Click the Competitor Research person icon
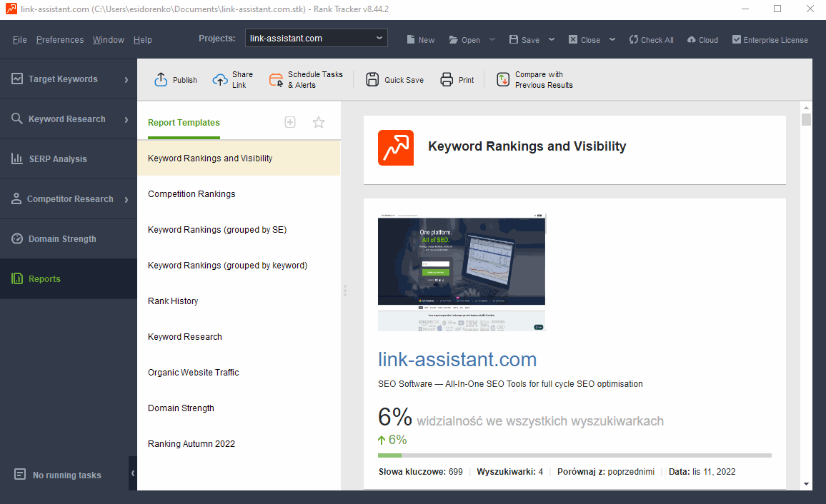Image resolution: width=826 pixels, height=504 pixels. point(17,198)
